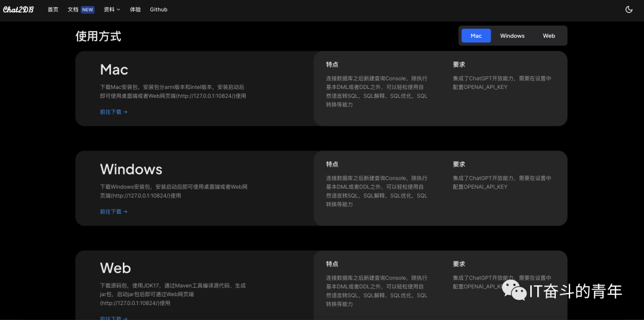Viewport: 644px width, 320px height.
Task: Click the NEW badge beside 文档
Action: coord(88,10)
